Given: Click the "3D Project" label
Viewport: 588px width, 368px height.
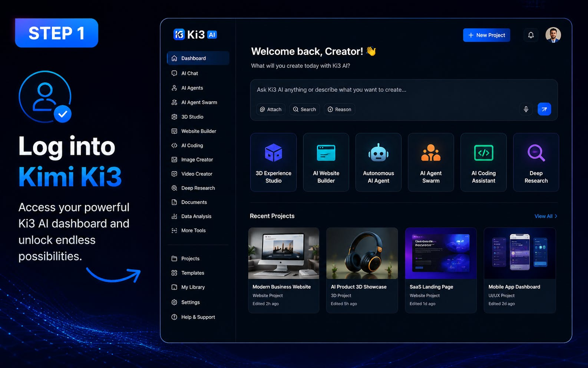Looking at the screenshot, I should click(341, 296).
